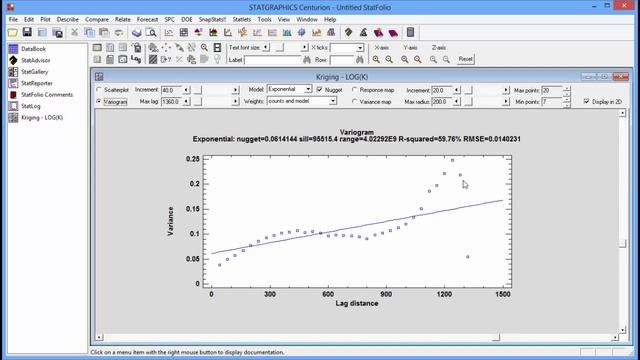
Task: Click the Row input field
Action: 342,60
